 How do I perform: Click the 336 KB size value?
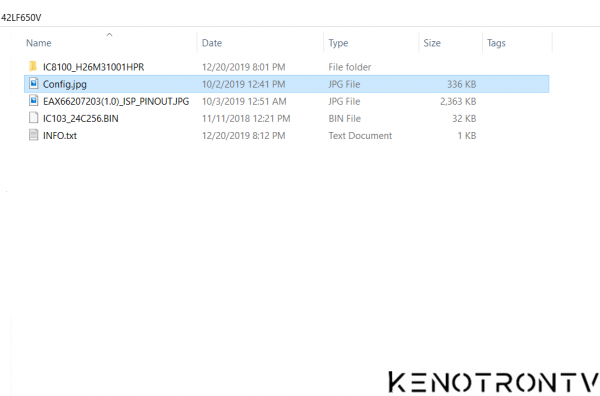461,84
